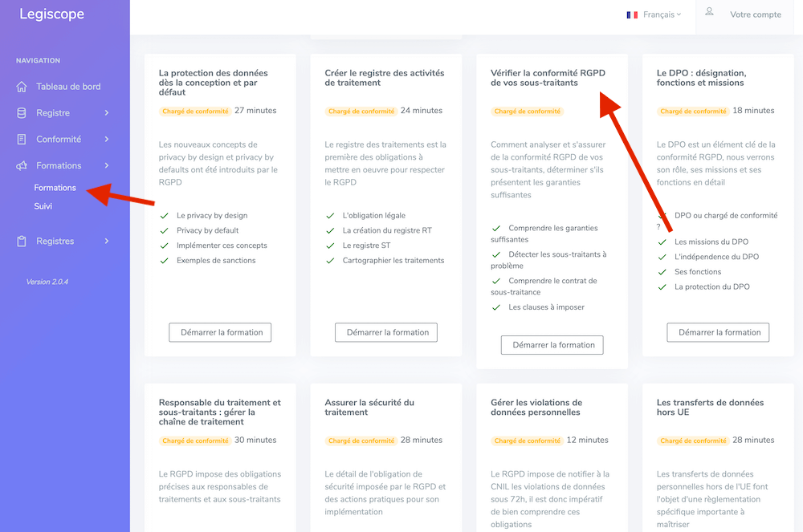803x532 pixels.
Task: Expand the Registre submenu chevron
Action: (x=107, y=113)
